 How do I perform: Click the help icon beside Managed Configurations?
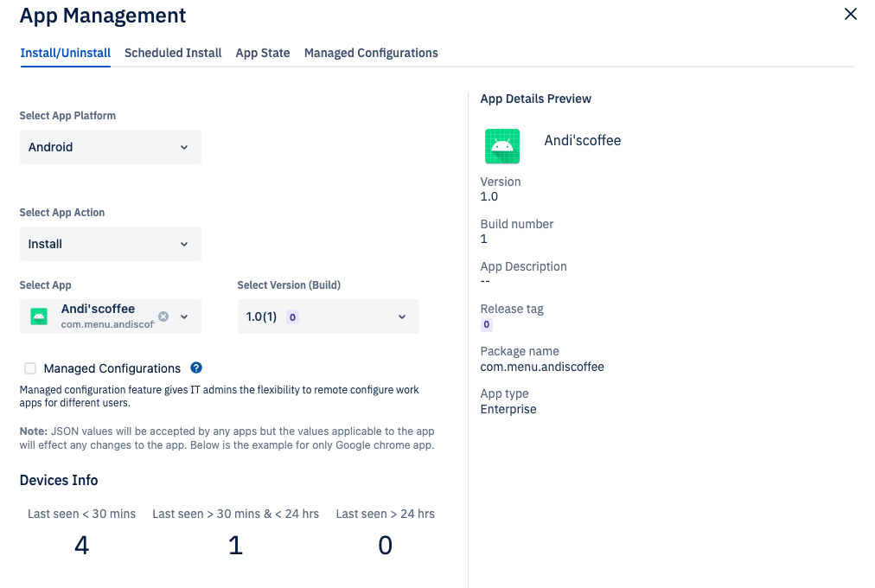pos(195,367)
